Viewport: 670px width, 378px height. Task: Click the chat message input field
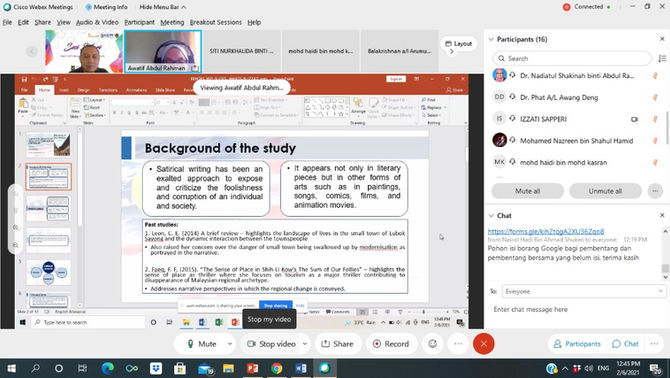tap(577, 309)
